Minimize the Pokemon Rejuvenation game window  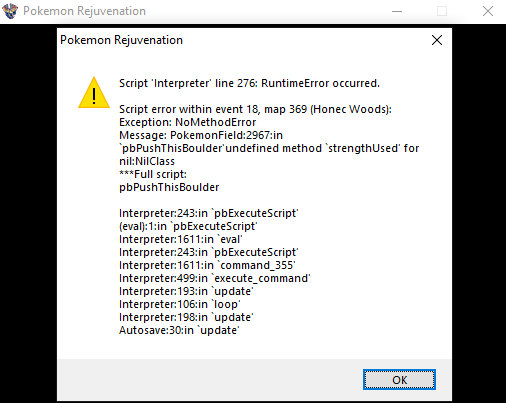397,11
